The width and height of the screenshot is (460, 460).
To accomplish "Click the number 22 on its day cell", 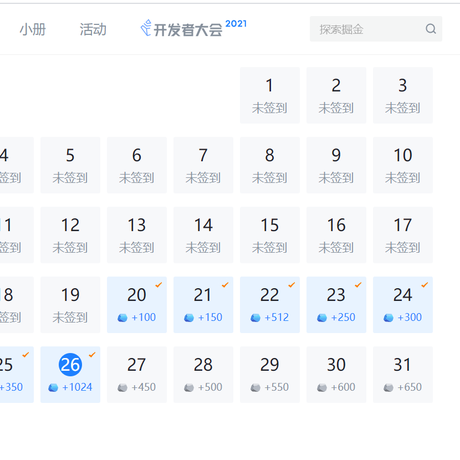I will pyautogui.click(x=270, y=295).
